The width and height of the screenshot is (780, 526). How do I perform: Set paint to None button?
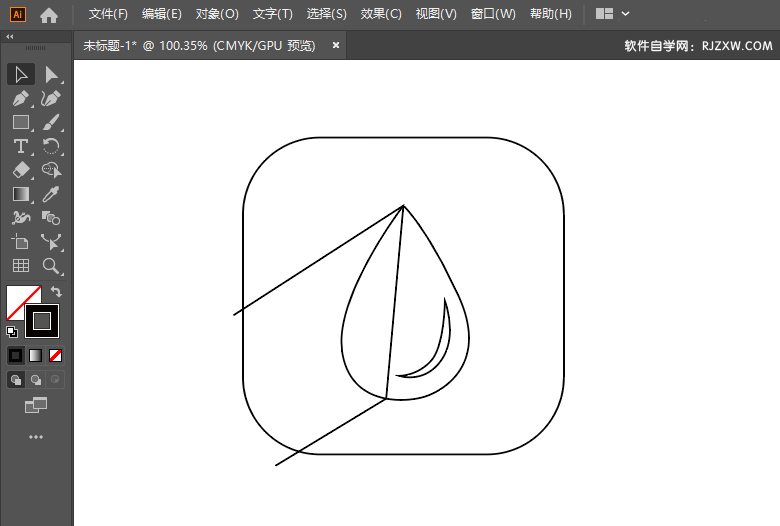pos(55,355)
